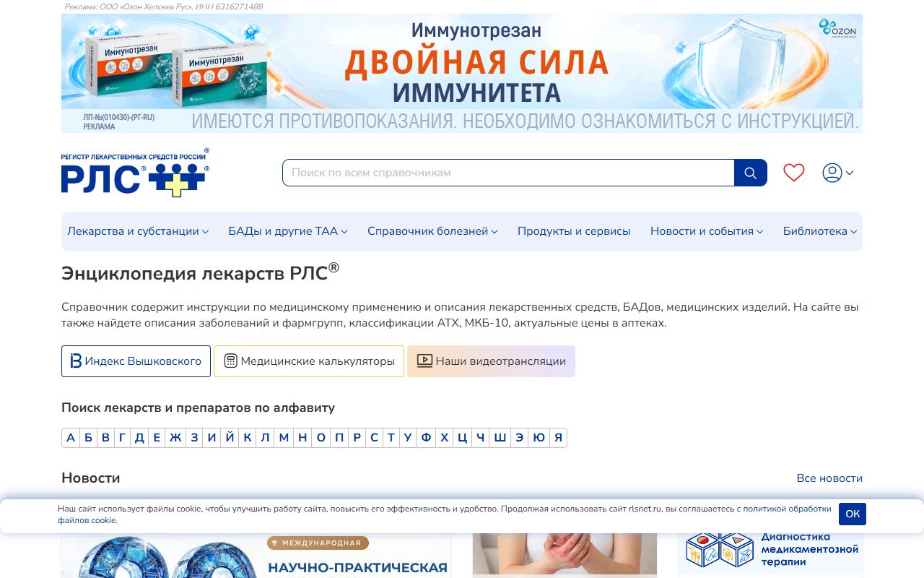Focus the Поиск по всем справочникам field
924x578 pixels.
[508, 173]
